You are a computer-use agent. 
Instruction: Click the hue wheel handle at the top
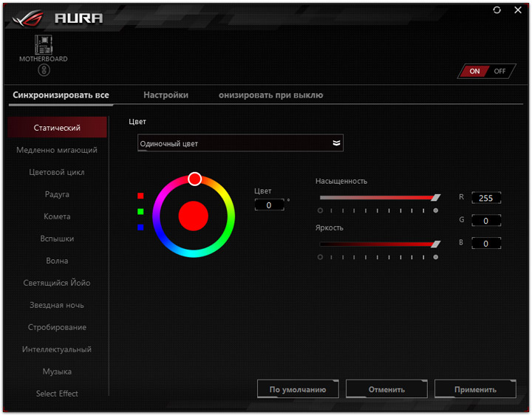click(195, 179)
